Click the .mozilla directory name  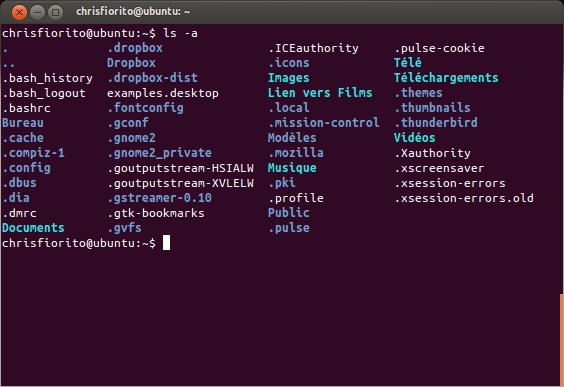click(x=296, y=153)
